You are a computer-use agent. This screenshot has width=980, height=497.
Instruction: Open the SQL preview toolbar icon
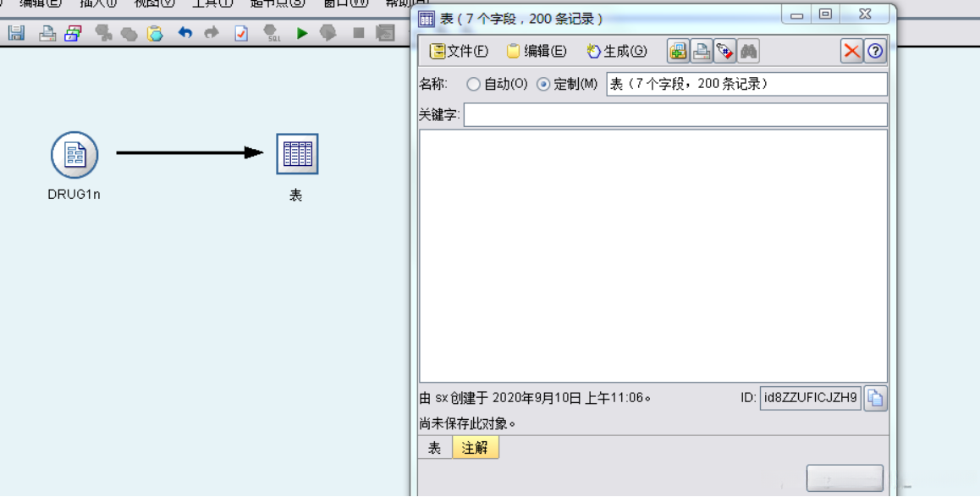point(273,34)
